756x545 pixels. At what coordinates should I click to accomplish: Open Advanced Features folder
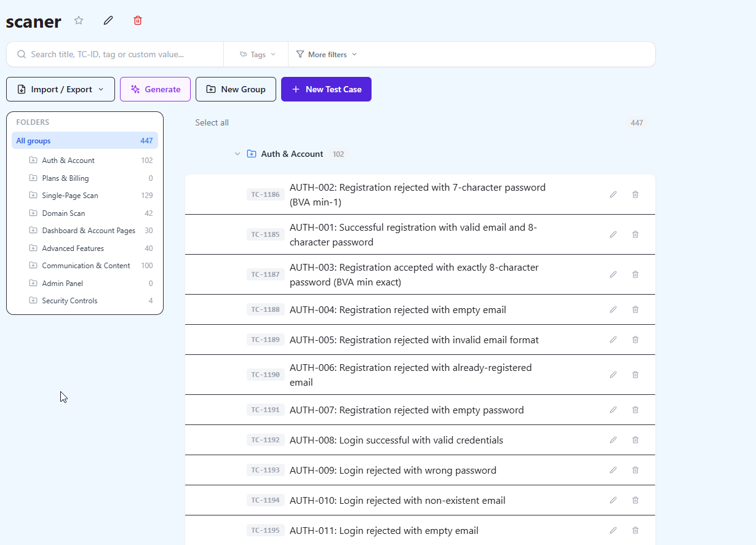tap(91, 249)
